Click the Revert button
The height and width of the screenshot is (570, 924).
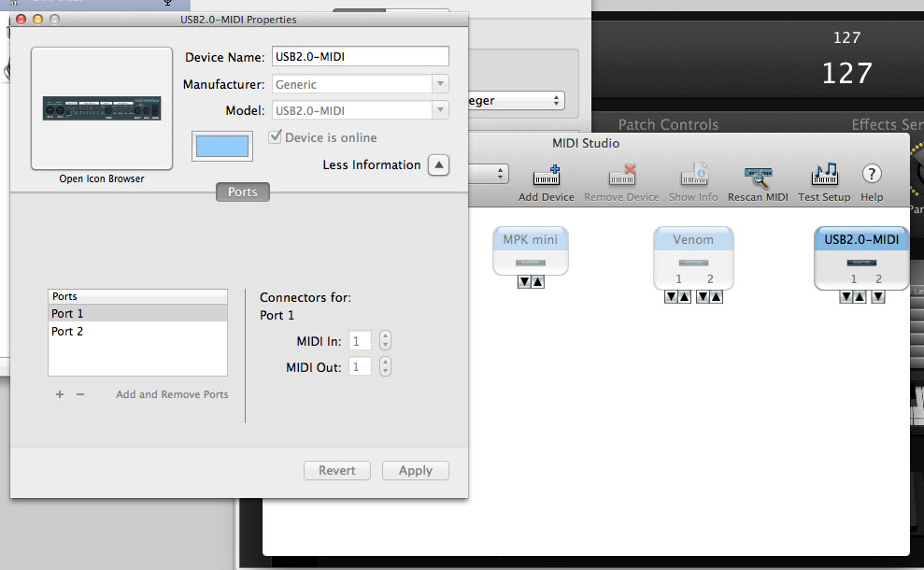337,470
